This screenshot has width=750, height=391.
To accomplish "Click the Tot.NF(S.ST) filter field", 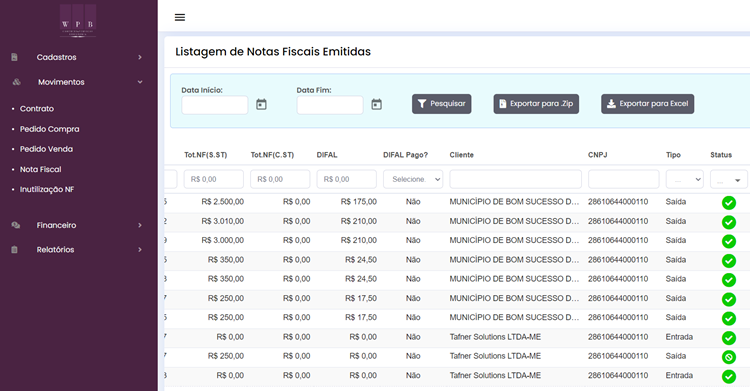I will click(x=214, y=179).
